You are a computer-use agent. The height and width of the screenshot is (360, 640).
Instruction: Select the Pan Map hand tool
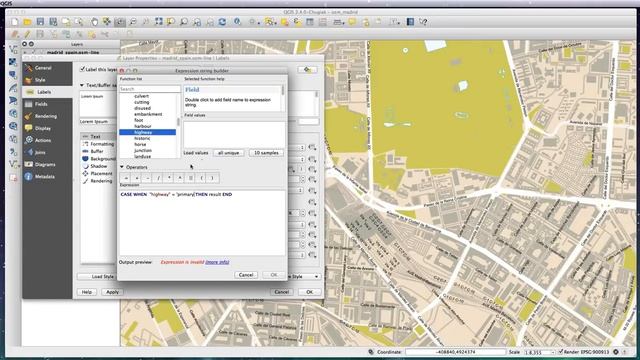[94, 22]
